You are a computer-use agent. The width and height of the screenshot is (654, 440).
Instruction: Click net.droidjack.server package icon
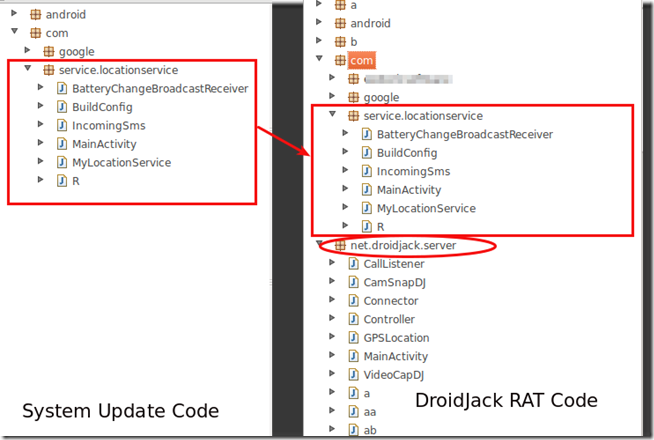(341, 246)
